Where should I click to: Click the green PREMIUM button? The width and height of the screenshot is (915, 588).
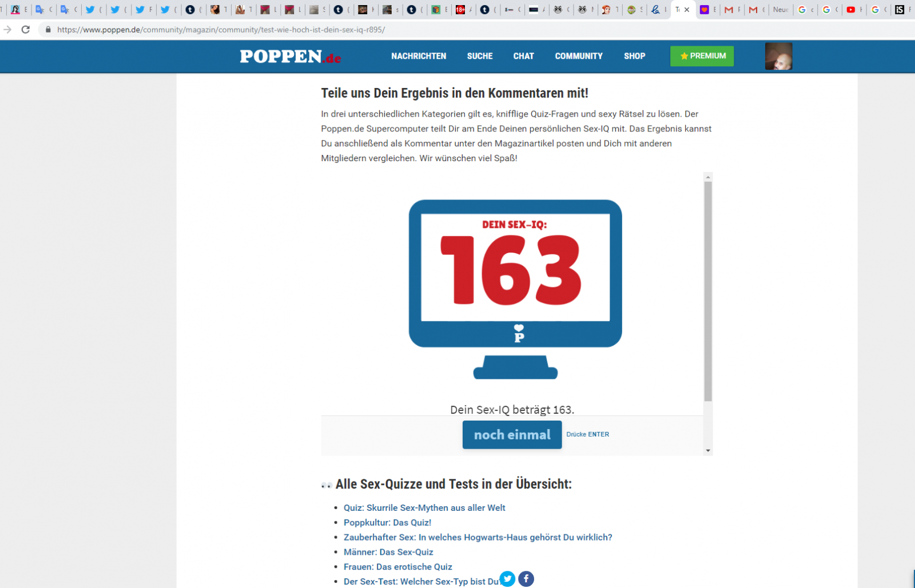tap(702, 56)
